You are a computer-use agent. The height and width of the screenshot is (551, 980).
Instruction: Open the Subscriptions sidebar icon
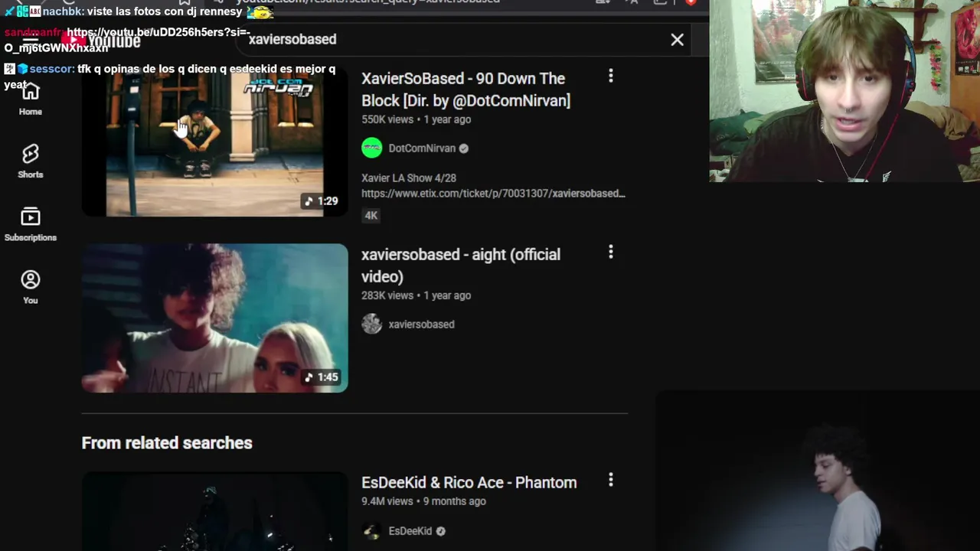pos(30,224)
